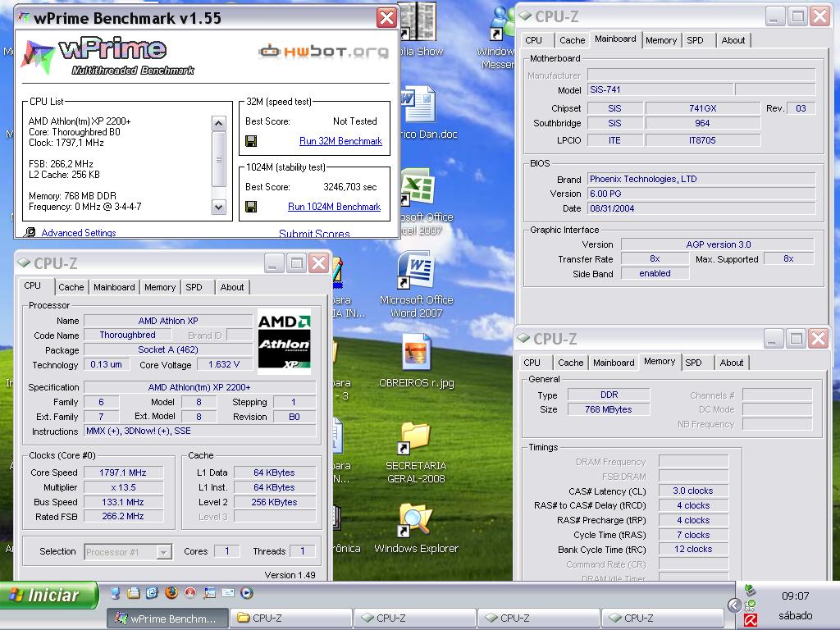Click the CPU-Z folder taskbar button
Image resolution: width=840 pixels, height=630 pixels.
pyautogui.click(x=293, y=619)
